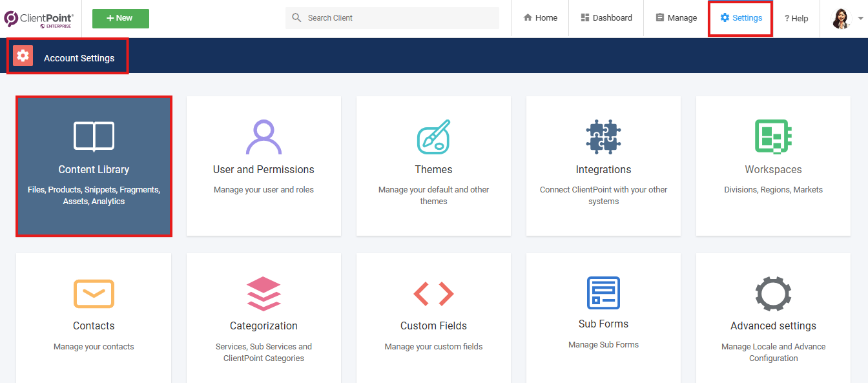Switch to the Dashboard menu item

tap(606, 18)
